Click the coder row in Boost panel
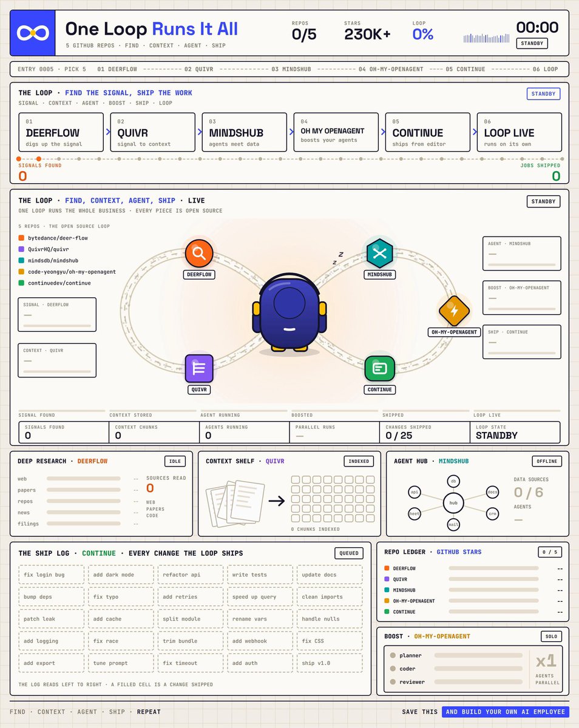The image size is (579, 728). 457,669
